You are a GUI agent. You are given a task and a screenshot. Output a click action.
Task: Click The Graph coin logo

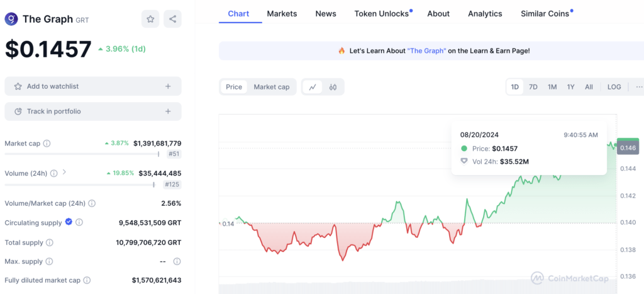(11, 19)
